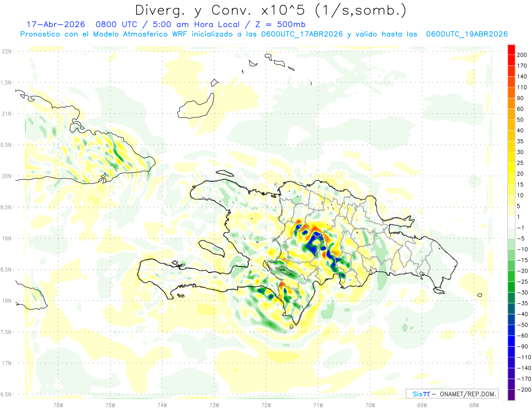The image size is (532, 411).
Task: Click the 20N latitude axis label
Action: pos(7,176)
